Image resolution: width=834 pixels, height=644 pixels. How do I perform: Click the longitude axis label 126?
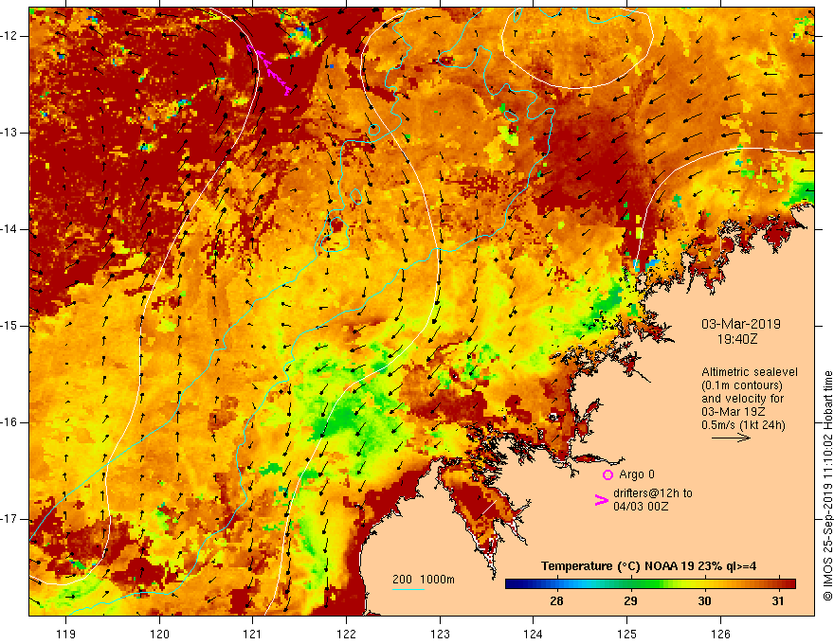[x=720, y=634]
